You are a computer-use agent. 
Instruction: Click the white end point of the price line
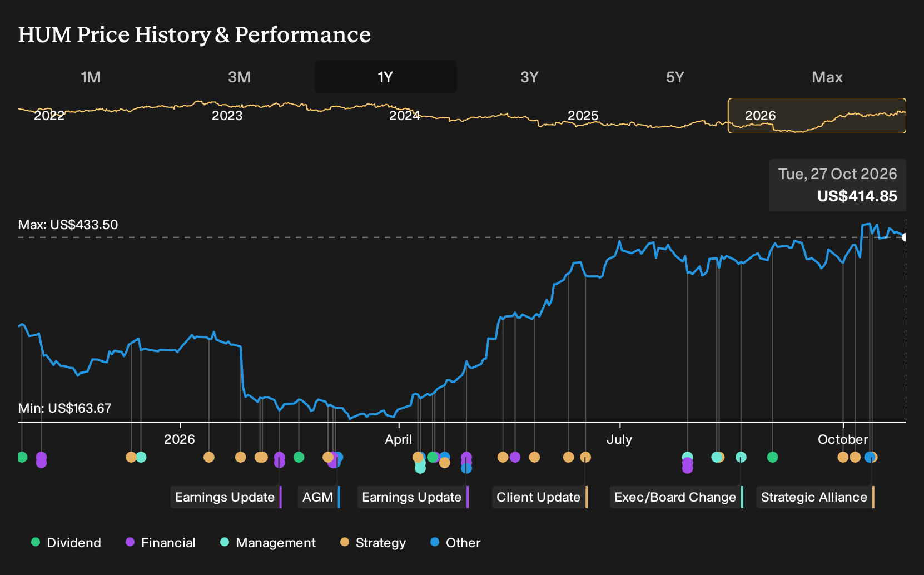coord(905,237)
